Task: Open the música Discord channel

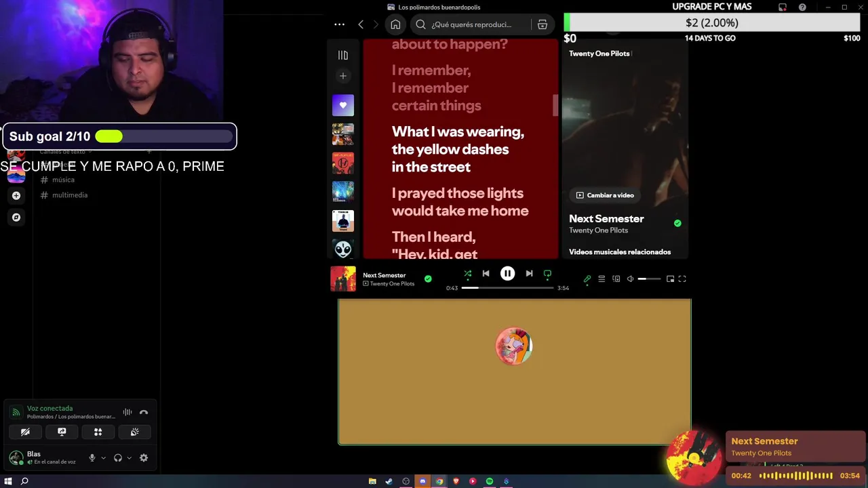Action: [63, 180]
